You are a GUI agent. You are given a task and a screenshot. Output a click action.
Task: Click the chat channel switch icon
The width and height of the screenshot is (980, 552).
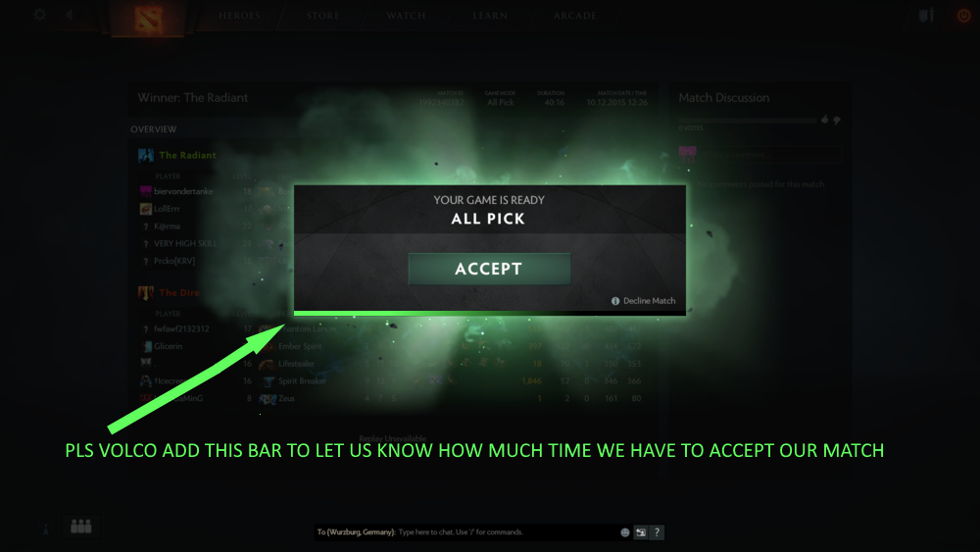641,532
